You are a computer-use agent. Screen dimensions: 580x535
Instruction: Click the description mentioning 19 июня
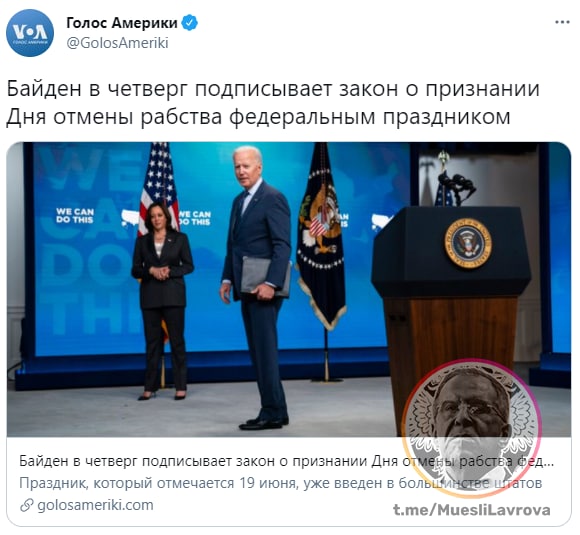point(280,483)
